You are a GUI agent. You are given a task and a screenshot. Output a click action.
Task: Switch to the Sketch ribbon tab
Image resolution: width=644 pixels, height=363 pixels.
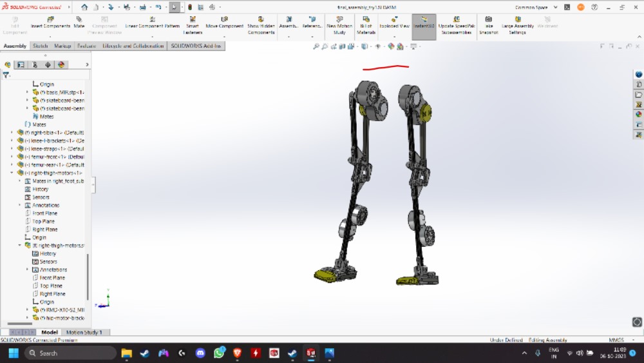tap(40, 46)
